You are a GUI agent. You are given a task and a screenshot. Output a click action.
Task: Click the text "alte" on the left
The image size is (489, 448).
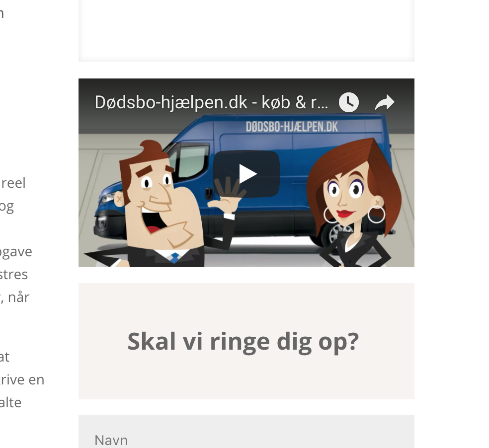pos(10,402)
